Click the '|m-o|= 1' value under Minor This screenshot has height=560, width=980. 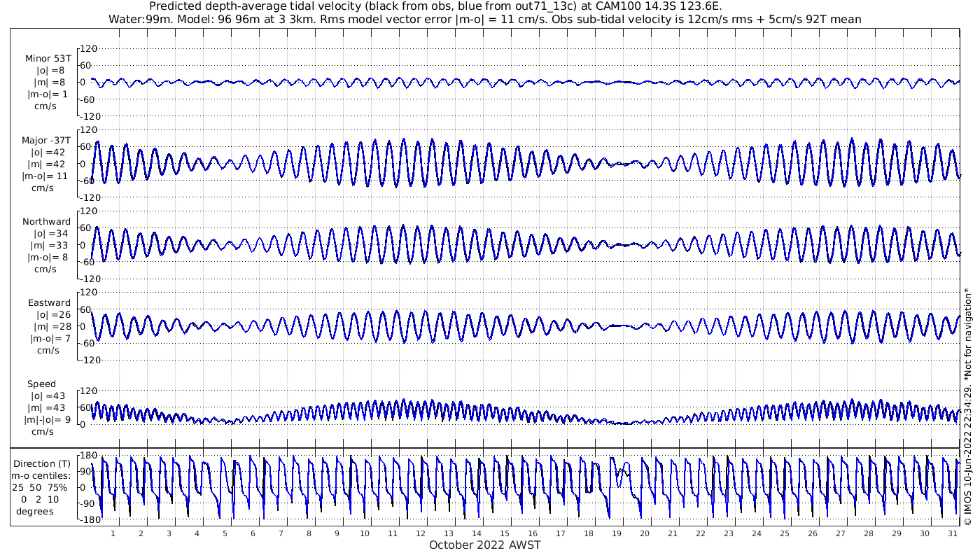(48, 94)
